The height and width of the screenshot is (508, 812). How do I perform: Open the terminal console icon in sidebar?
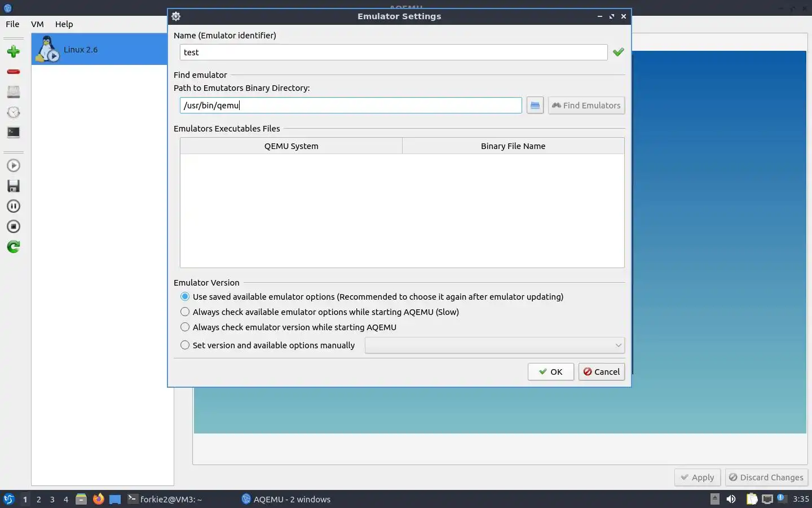14,133
